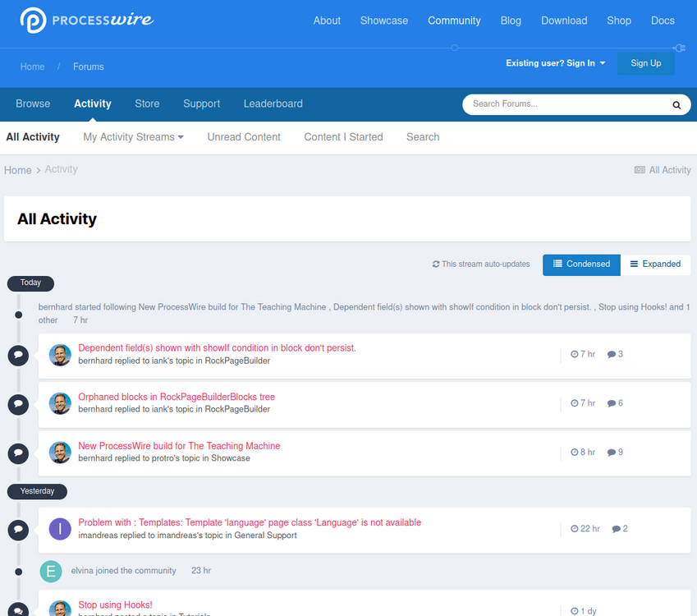This screenshot has width=697, height=616.
Task: Open the My Activity Streams dropdown
Action: click(x=133, y=137)
